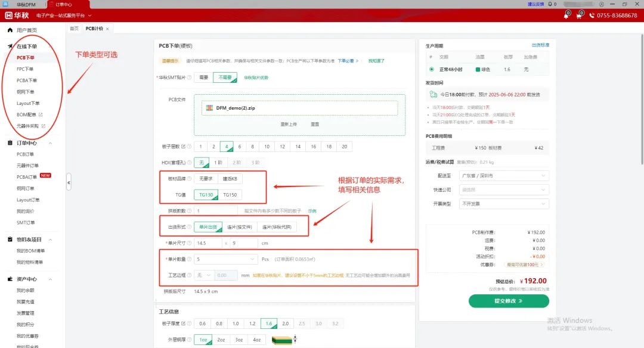Screen dimensions: 644x348
Task: Open the 华秋贴片优势 link
Action: tap(256, 77)
